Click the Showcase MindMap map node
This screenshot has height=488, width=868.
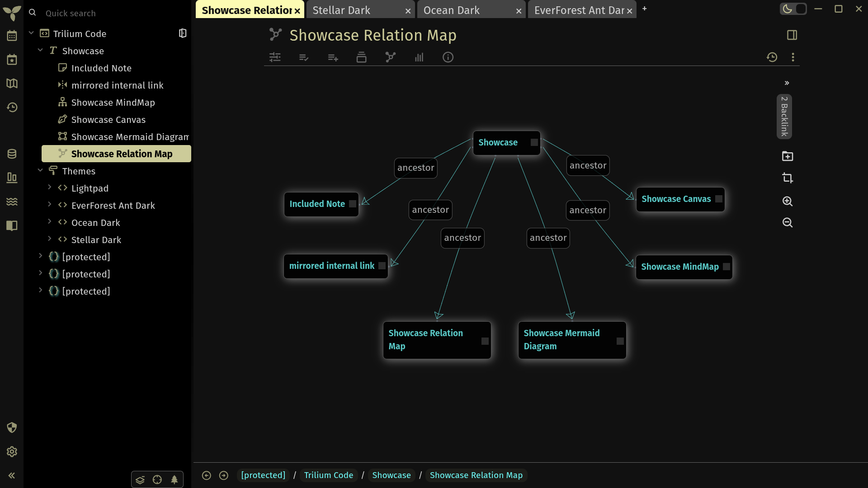(x=684, y=267)
